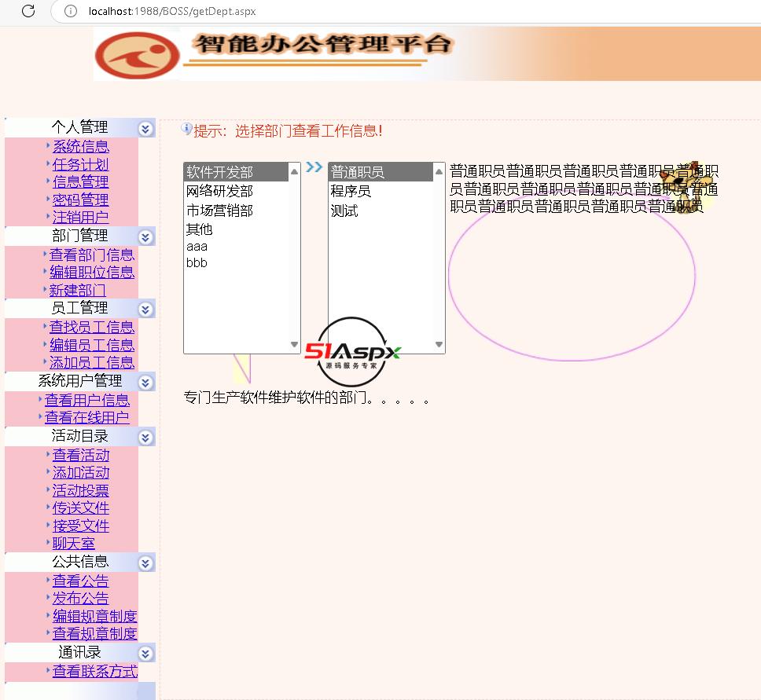The image size is (761, 700).
Task: Open 查看部门信息
Action: [x=92, y=255]
